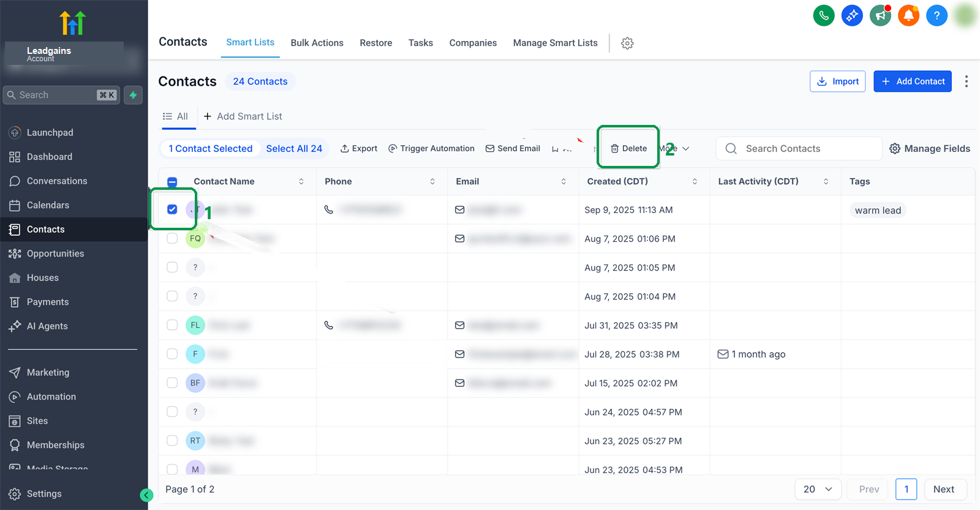Screen dimensions: 980x510
Task: Open the megaphone announcements icon
Action: point(880,15)
